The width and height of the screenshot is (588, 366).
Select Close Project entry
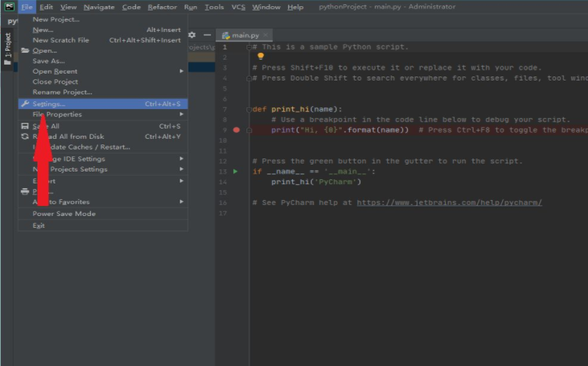(x=103, y=81)
